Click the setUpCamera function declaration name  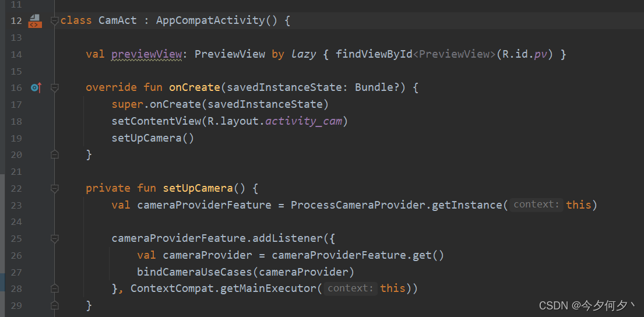[x=198, y=188]
